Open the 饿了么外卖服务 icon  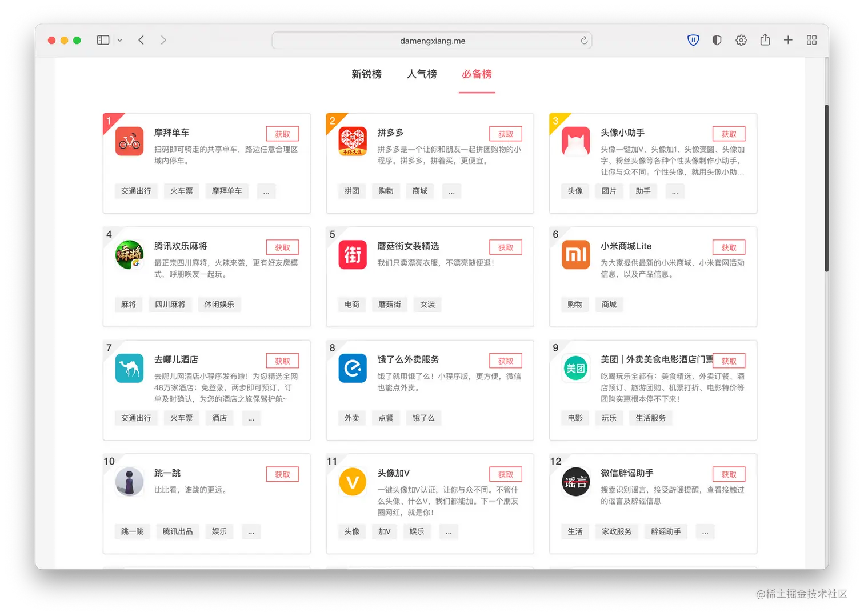[x=352, y=368]
